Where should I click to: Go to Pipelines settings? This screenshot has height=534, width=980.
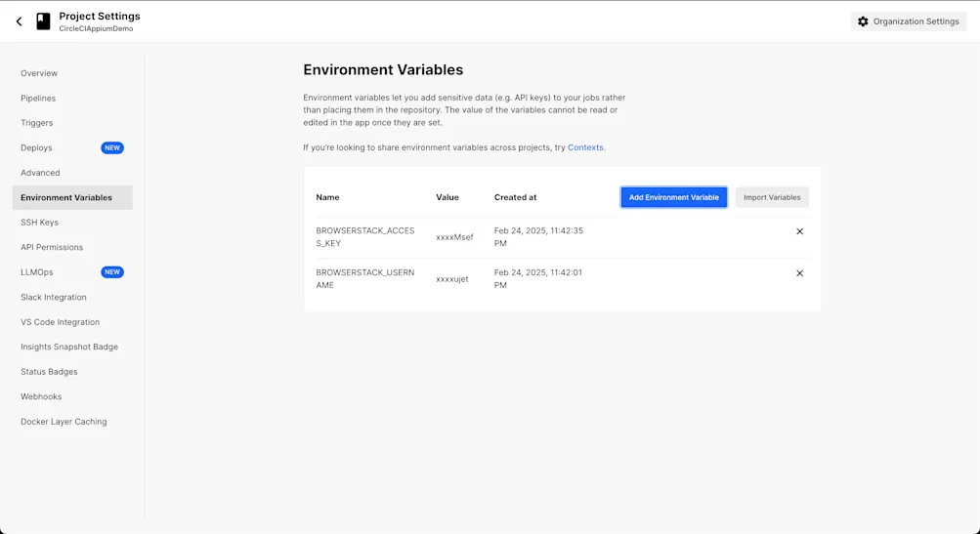38,98
